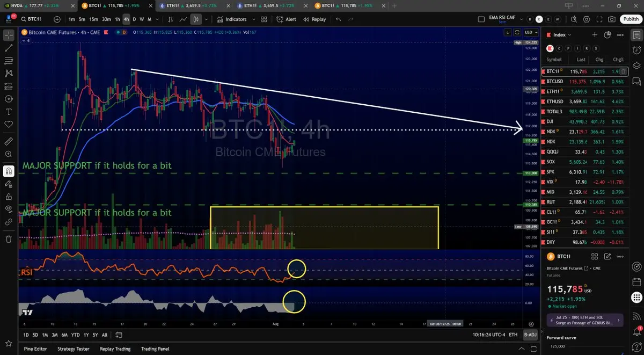Select the candlestick chart style
Screen dimensions: 644x355
click(x=196, y=19)
